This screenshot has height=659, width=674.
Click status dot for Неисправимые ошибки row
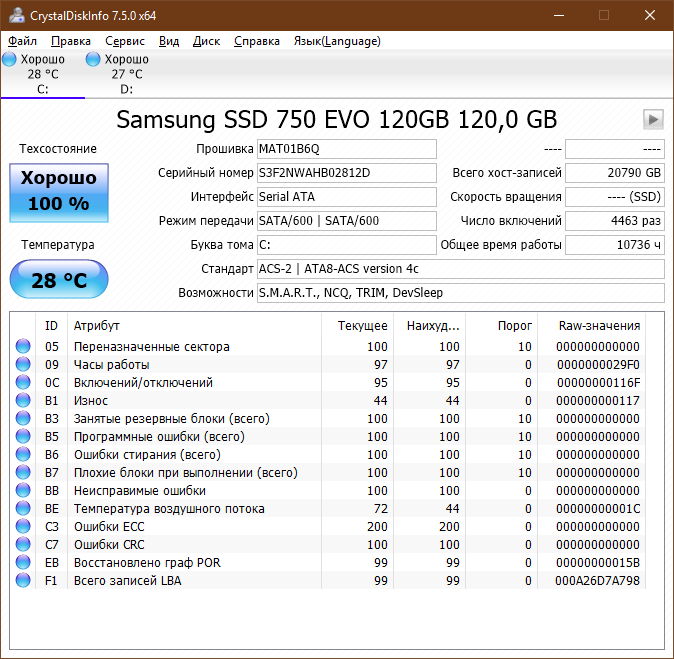point(23,490)
